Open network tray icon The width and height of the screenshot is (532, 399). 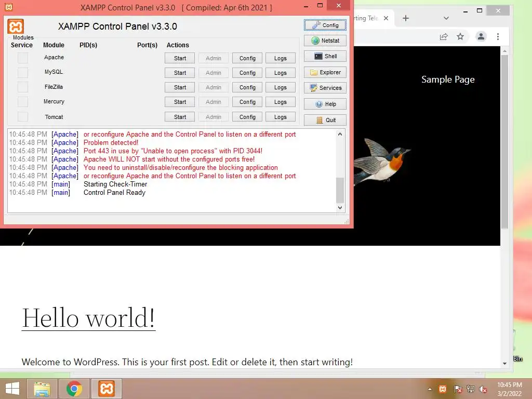471,389
